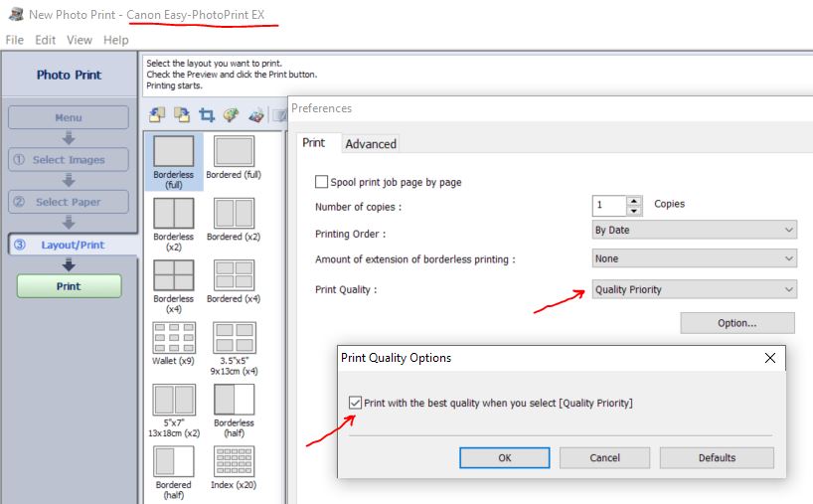The height and width of the screenshot is (504, 813).
Task: Increase number of copies with up arrow
Action: pyautogui.click(x=634, y=201)
